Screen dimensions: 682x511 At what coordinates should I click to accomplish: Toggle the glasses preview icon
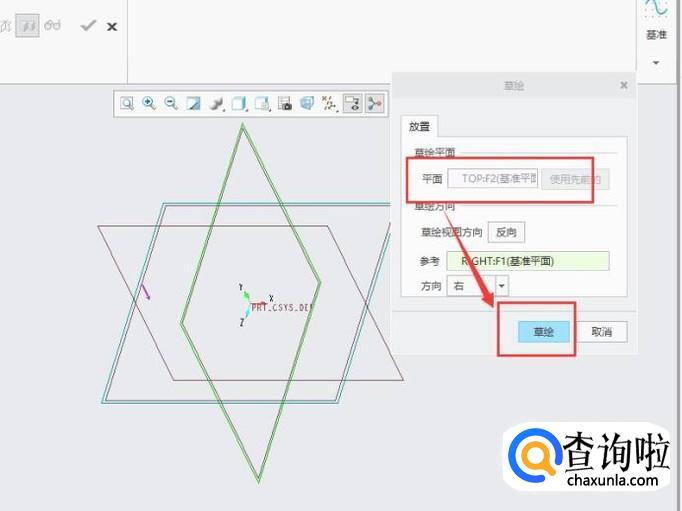coord(52,25)
